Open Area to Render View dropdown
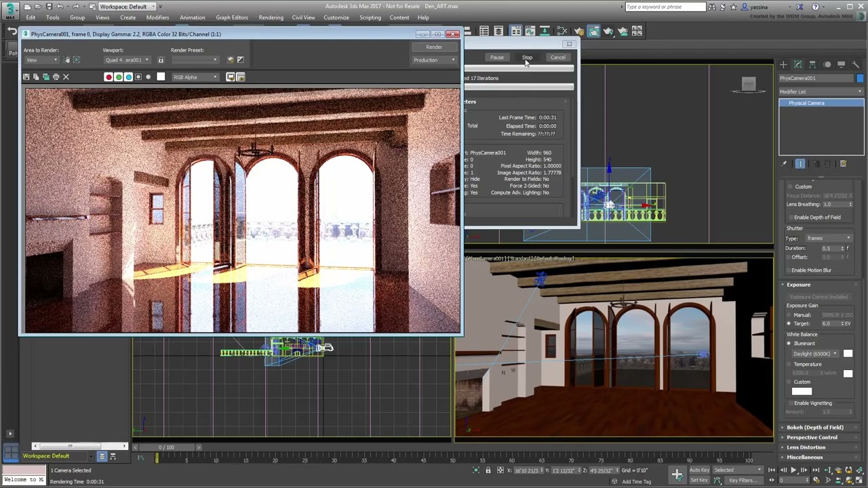 [41, 60]
